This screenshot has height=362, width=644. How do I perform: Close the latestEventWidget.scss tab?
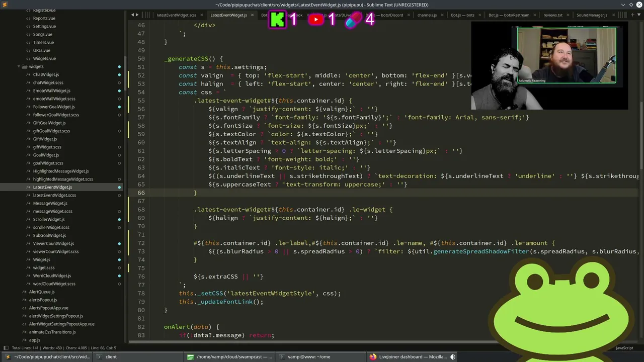point(201,15)
